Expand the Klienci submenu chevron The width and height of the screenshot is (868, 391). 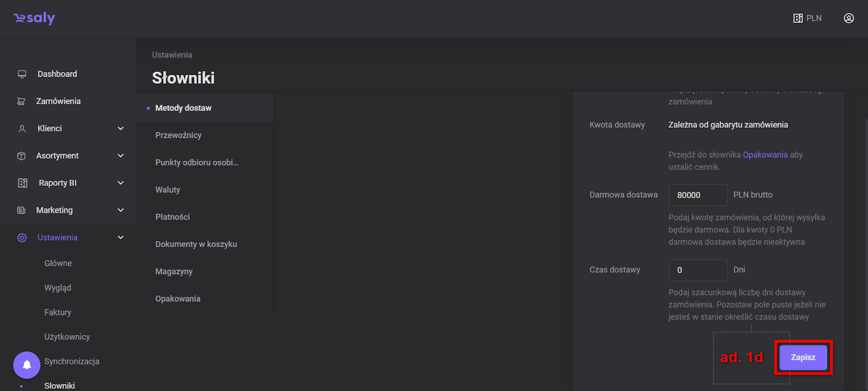coord(120,129)
